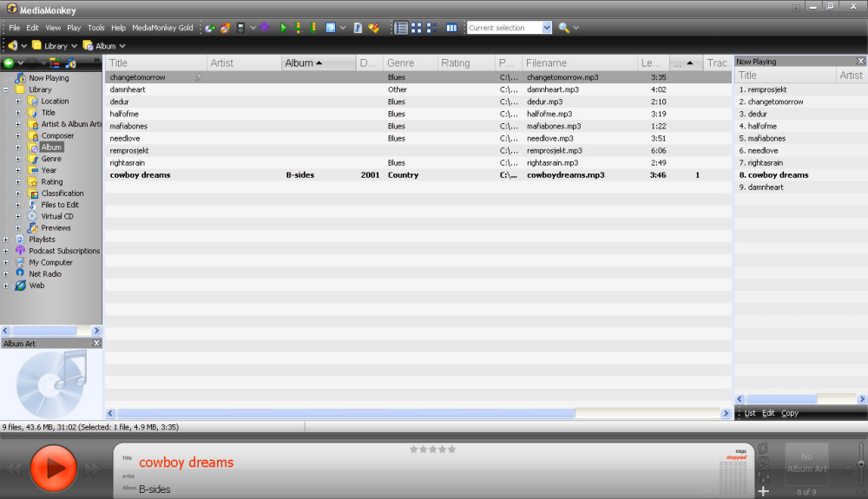This screenshot has height=499, width=868.
Task: Select Virtual CD node in tree
Action: (x=57, y=216)
